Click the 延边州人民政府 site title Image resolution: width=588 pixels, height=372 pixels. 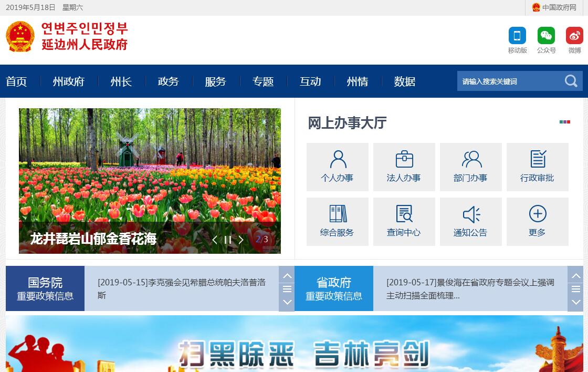[x=85, y=44]
